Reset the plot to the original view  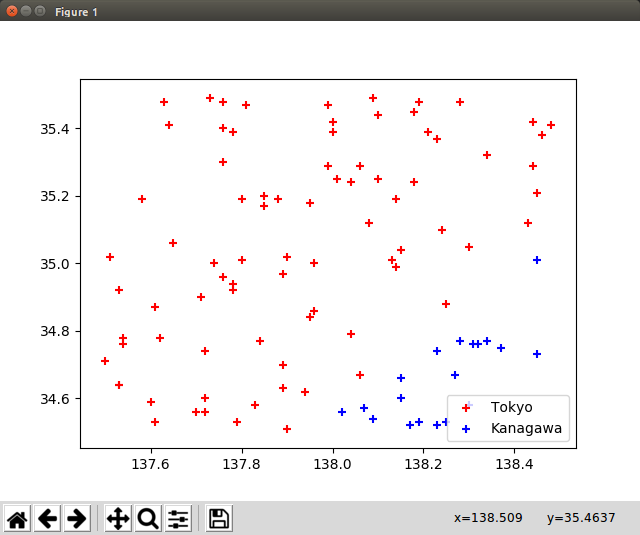pyautogui.click(x=17, y=519)
